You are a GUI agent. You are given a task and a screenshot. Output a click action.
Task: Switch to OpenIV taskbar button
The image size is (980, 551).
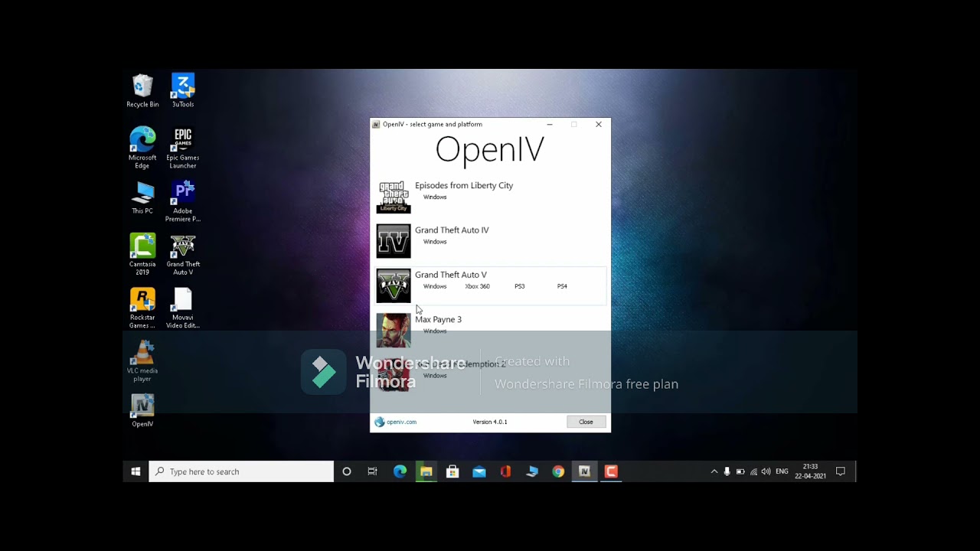585,471
